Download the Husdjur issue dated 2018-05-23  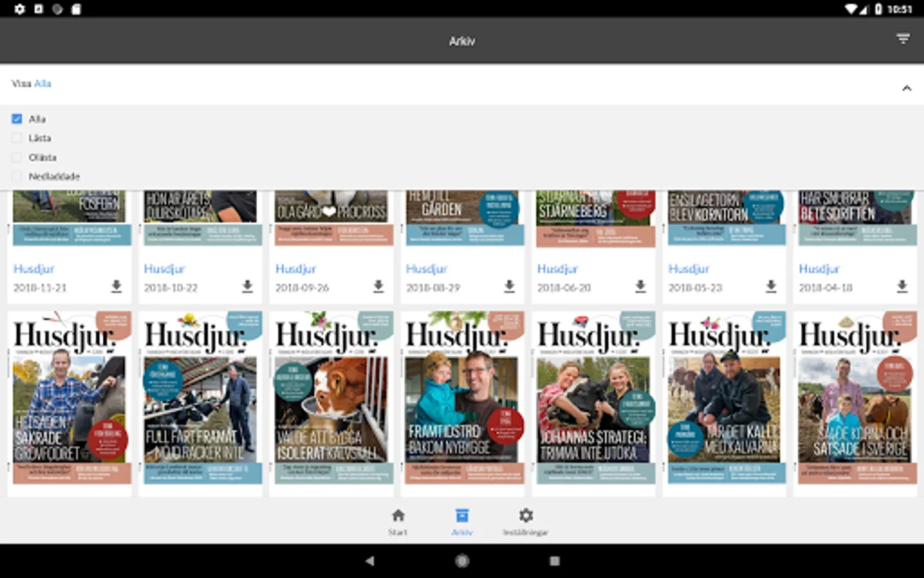pyautogui.click(x=771, y=286)
